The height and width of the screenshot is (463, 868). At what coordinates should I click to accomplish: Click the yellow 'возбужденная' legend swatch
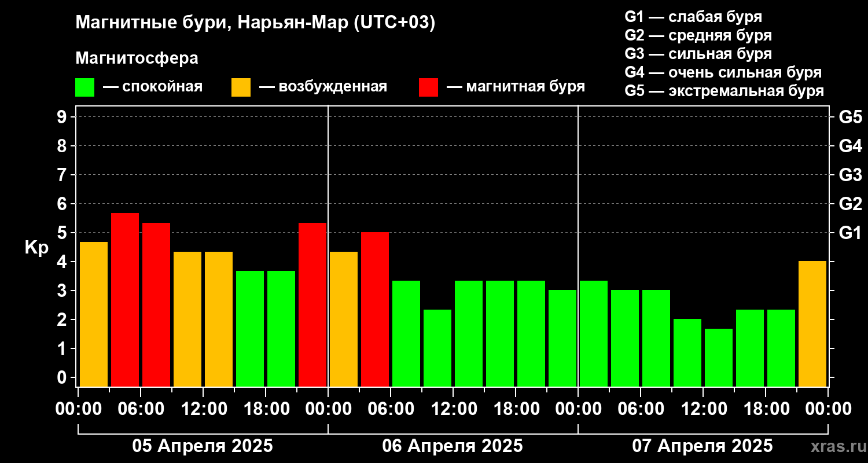(241, 87)
